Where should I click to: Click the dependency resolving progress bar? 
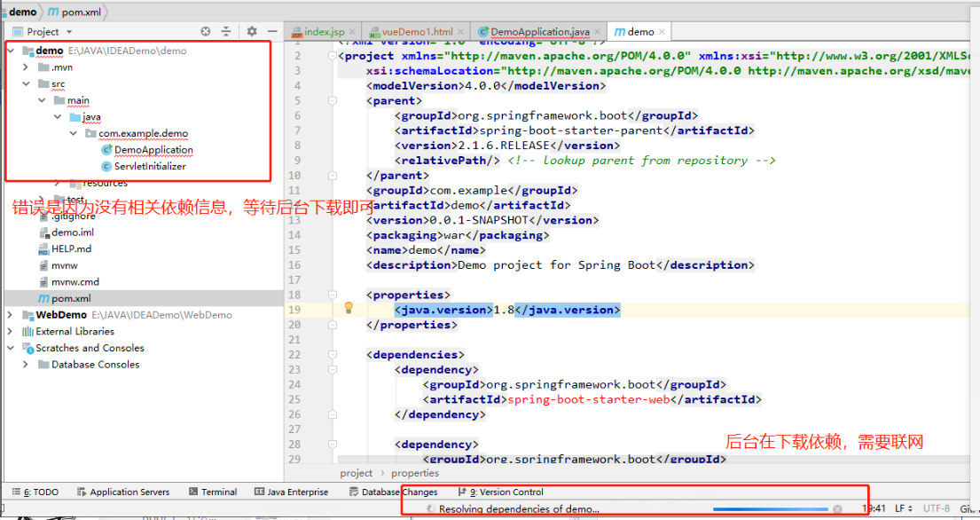pos(771,509)
